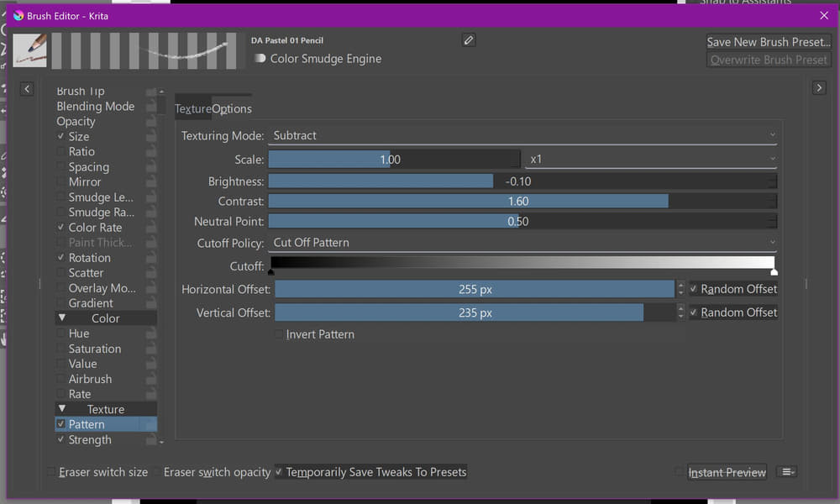
Task: Switch to the Options tab
Action: pos(232,109)
